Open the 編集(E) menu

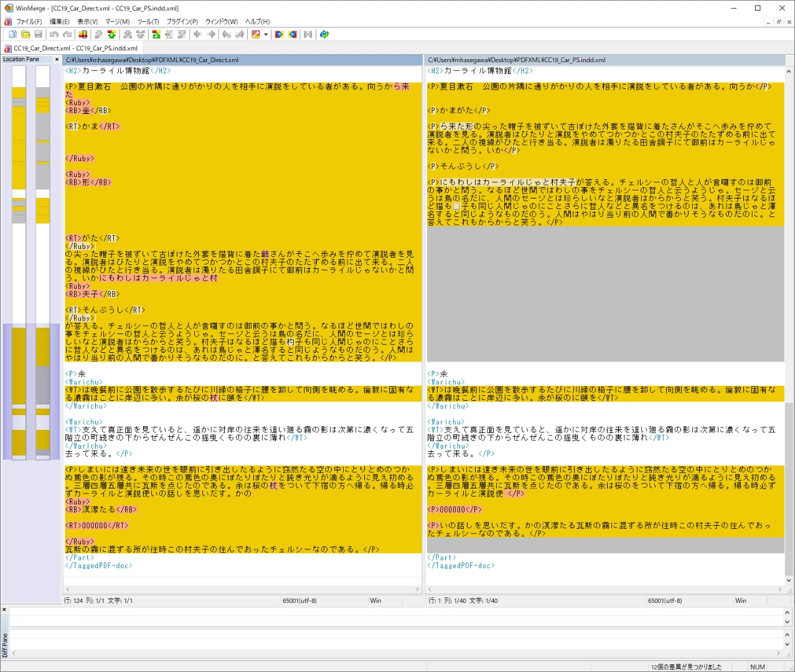[60, 22]
